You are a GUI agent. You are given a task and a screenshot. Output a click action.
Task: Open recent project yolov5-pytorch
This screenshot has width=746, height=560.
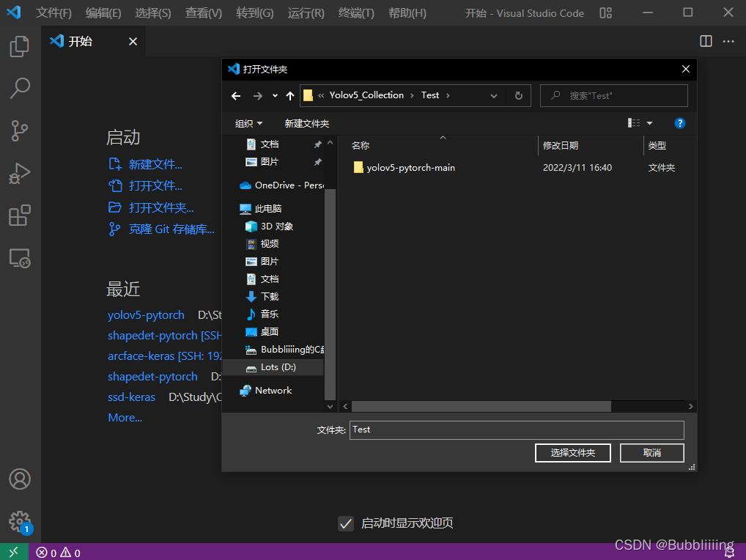pyautogui.click(x=146, y=315)
